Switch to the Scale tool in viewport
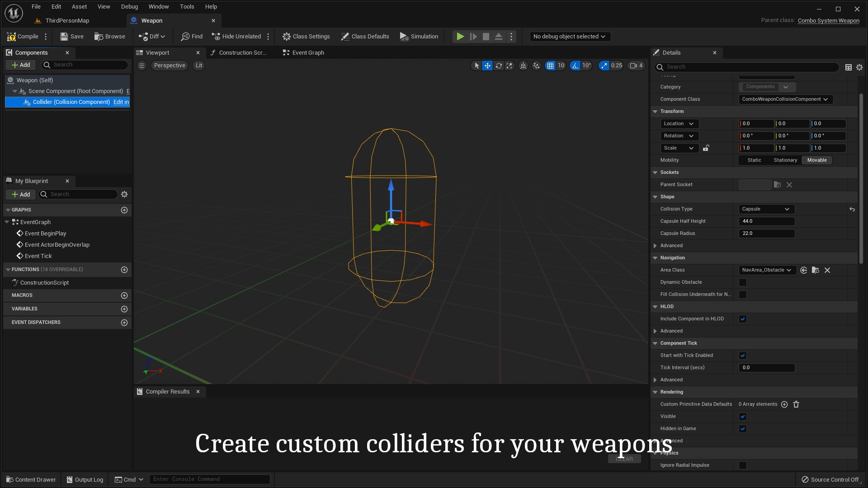This screenshot has height=488, width=868. click(509, 66)
